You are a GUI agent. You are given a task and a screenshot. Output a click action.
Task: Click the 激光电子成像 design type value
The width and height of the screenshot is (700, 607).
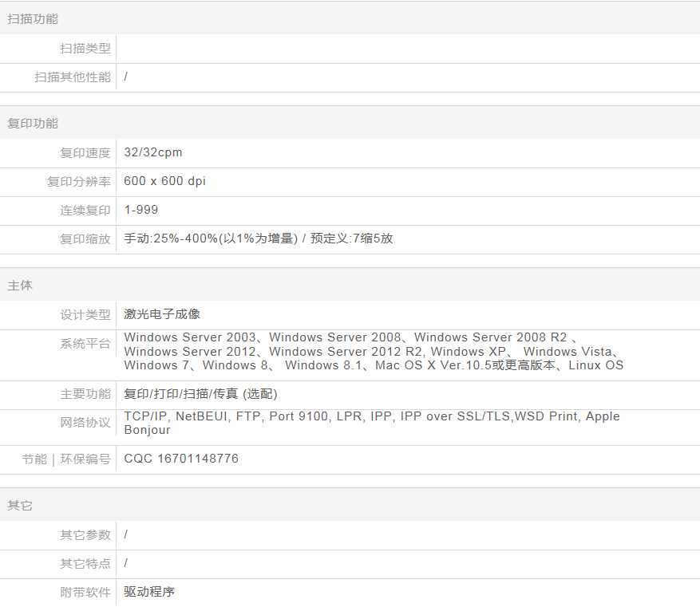pyautogui.click(x=162, y=314)
